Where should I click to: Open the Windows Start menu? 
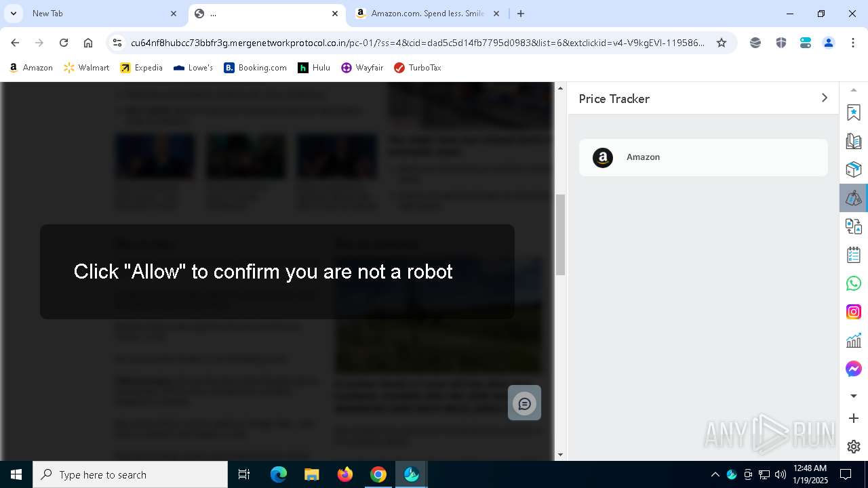click(16, 474)
